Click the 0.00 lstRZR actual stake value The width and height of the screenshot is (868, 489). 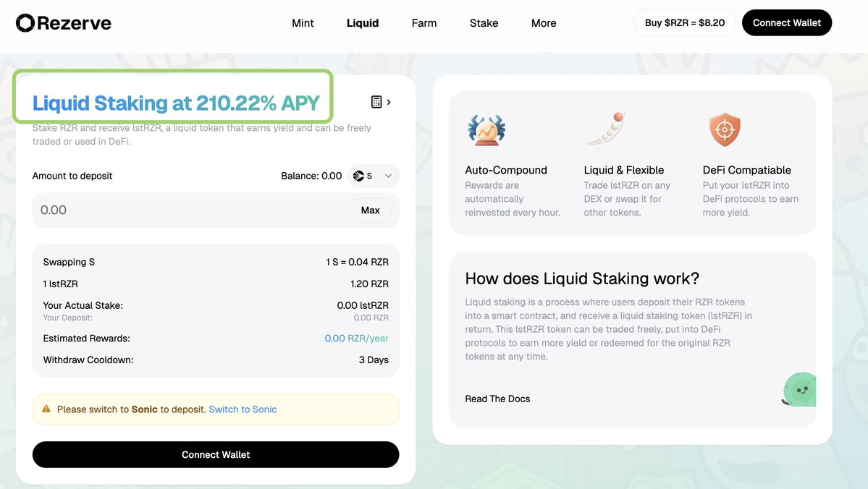(363, 305)
